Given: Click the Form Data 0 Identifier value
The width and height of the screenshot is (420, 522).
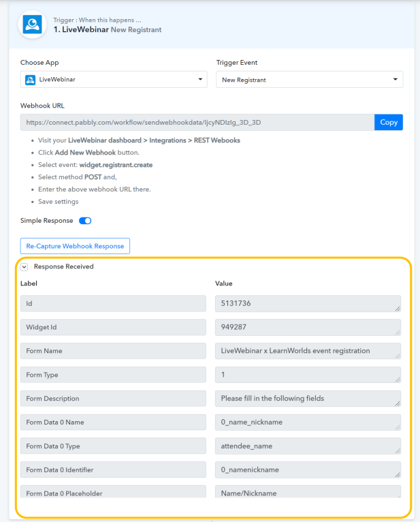Looking at the screenshot, I should tap(308, 470).
